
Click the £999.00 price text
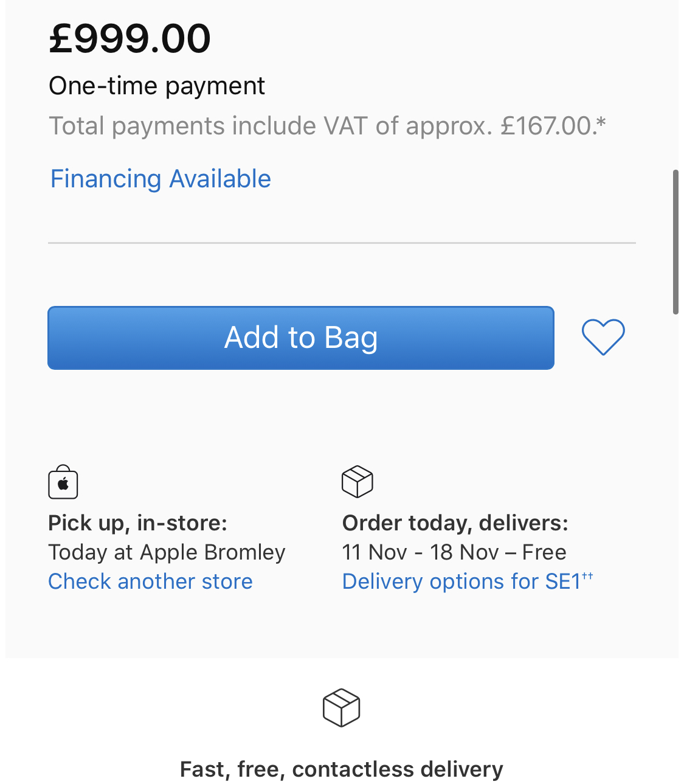(x=130, y=38)
